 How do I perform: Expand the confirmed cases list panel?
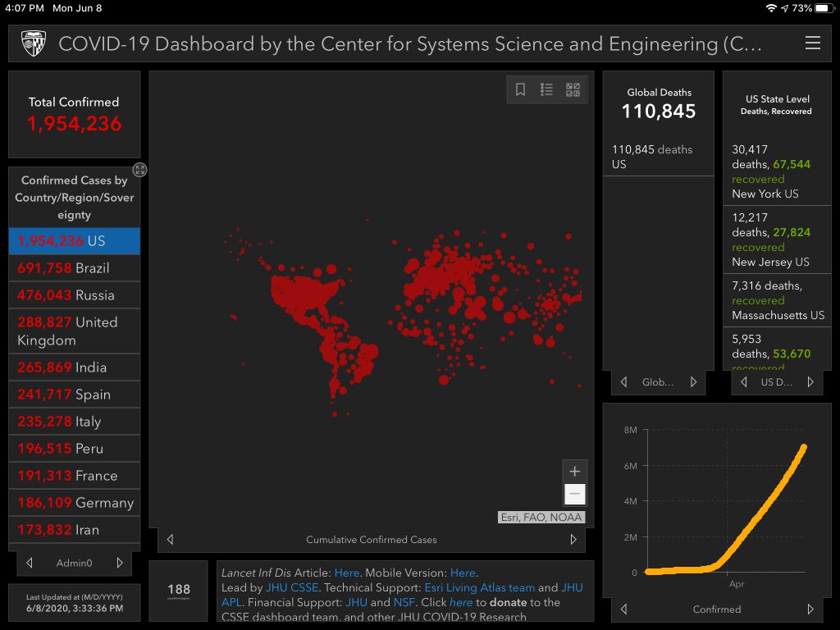pos(140,170)
